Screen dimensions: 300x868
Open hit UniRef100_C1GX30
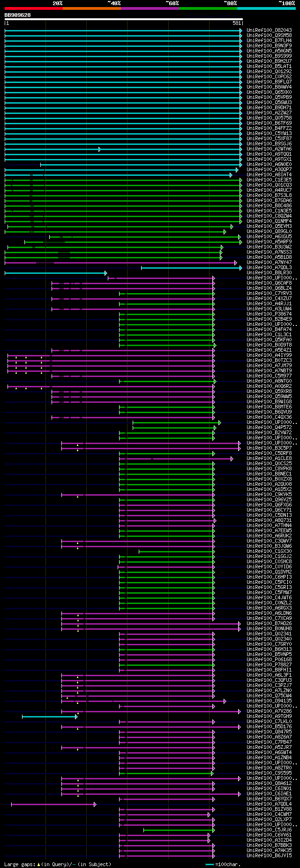pos(269,551)
